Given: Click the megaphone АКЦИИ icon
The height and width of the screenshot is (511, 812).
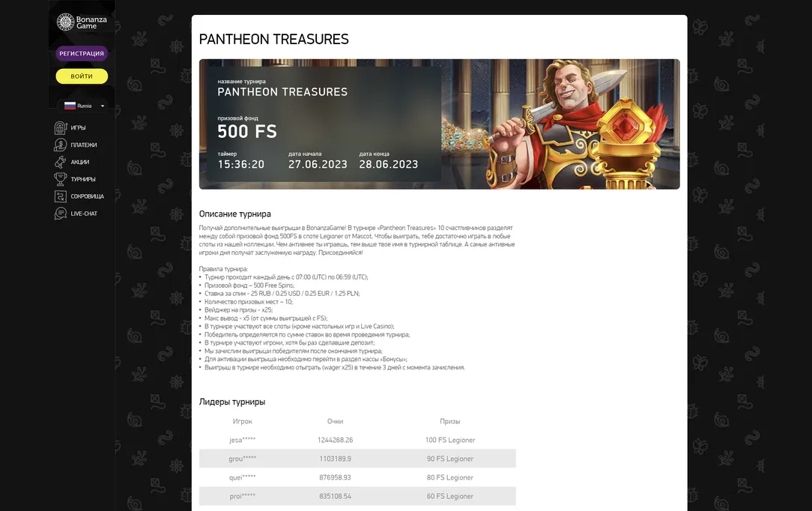Looking at the screenshot, I should click(61, 162).
